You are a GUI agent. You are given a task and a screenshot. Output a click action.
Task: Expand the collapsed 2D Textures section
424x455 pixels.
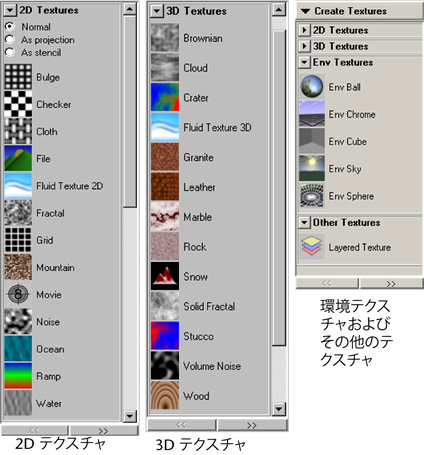pos(304,30)
